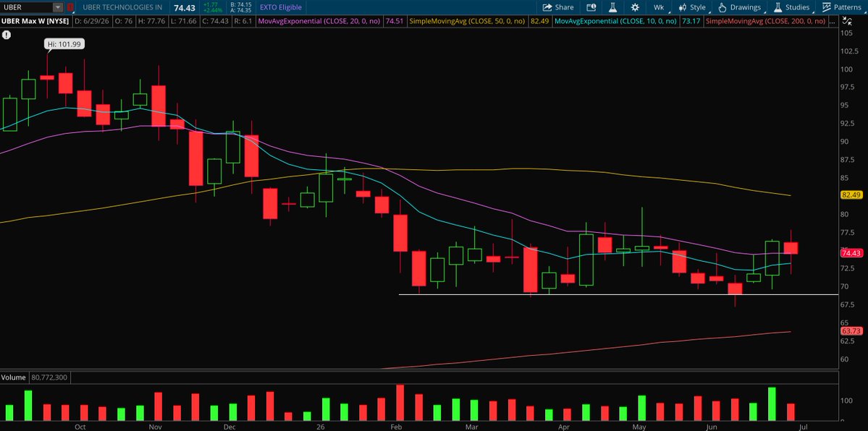Click the 73.17 EMA 10 value
This screenshot has width=868, height=431.
coord(691,21)
